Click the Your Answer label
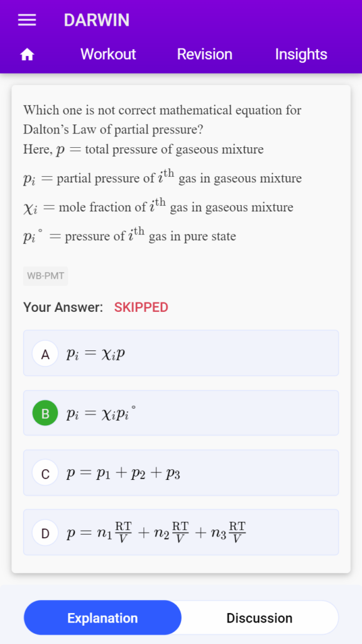Screen dimensions: 362x644 point(63,307)
